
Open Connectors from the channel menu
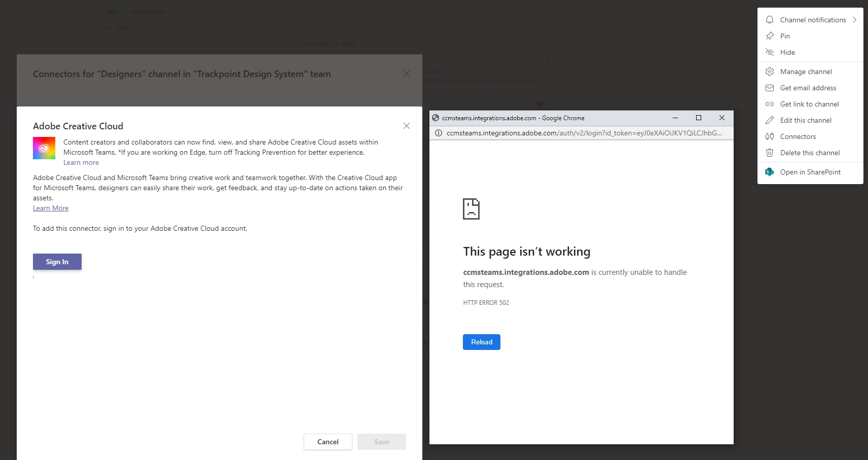coord(810,136)
